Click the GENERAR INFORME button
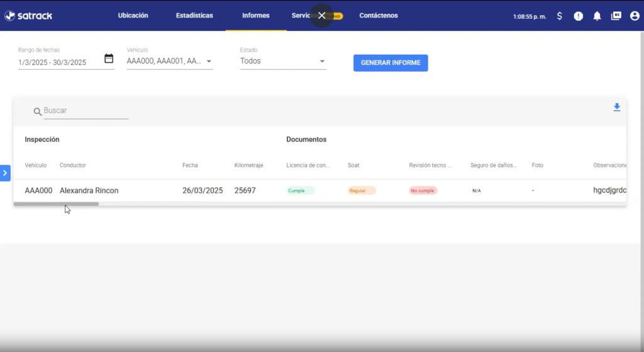This screenshot has width=644, height=352. (391, 63)
